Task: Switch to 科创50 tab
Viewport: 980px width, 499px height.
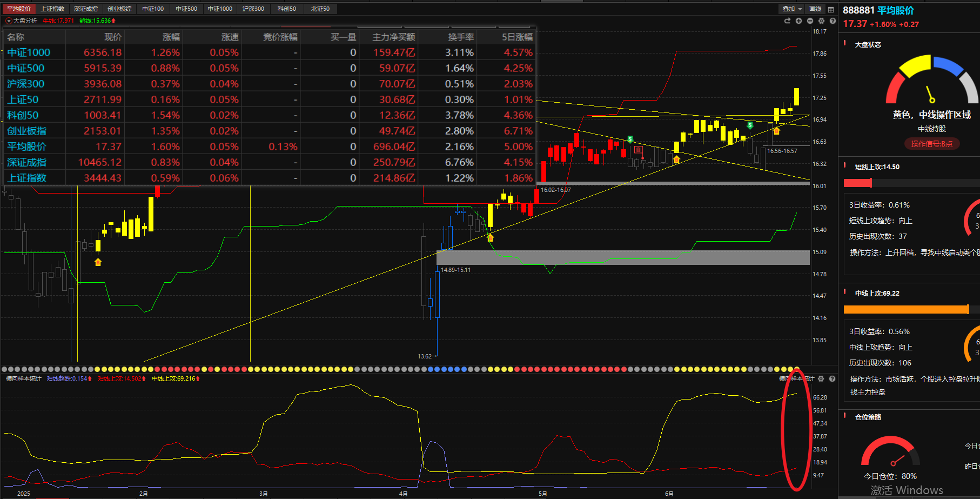Action: pos(287,9)
